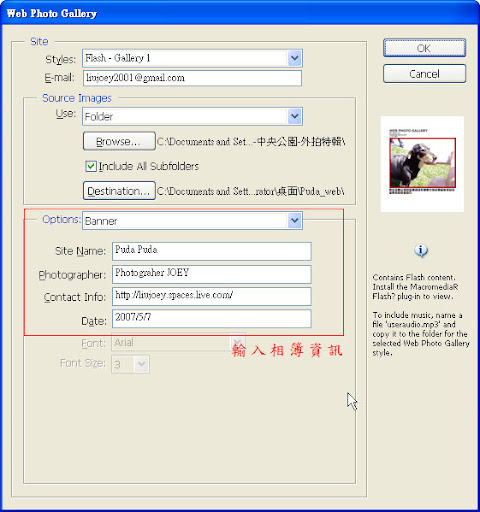Click the disabled Font Arial dropdown

[178, 343]
